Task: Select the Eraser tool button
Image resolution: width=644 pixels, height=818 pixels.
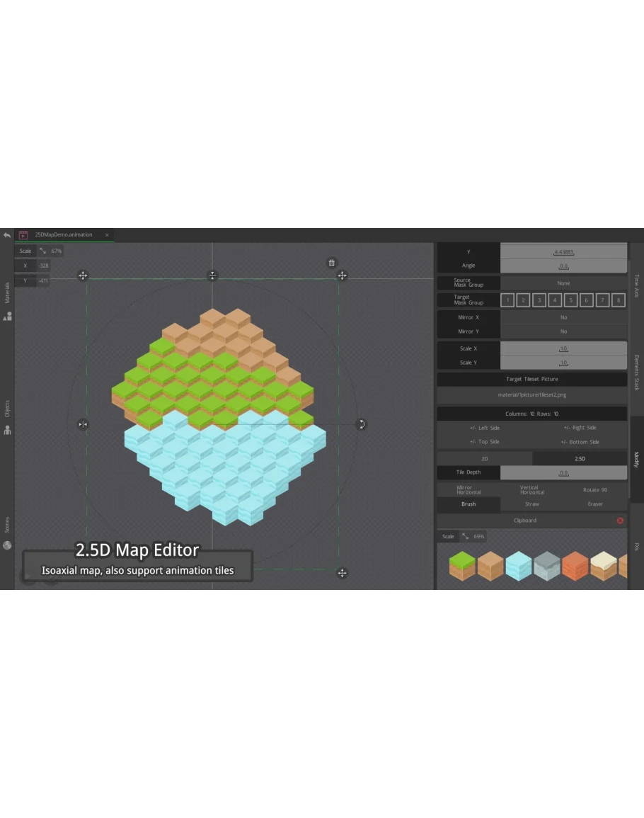Action: (595, 504)
